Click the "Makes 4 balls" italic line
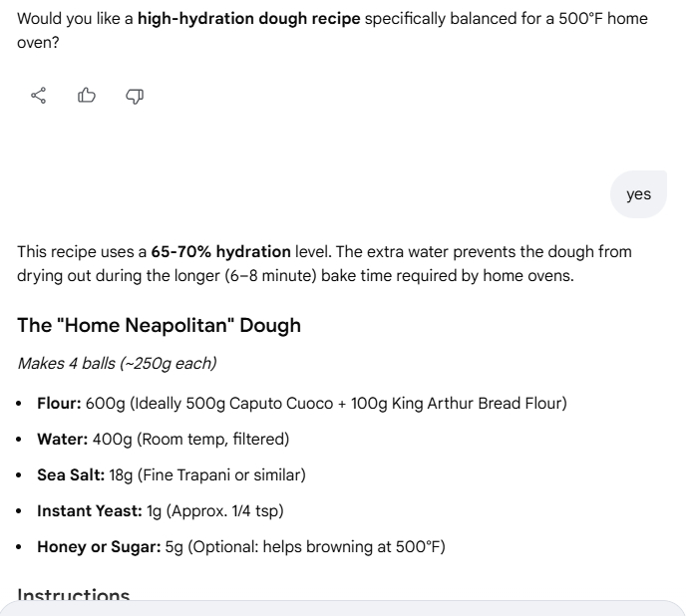Image resolution: width=691 pixels, height=616 pixels. tap(116, 363)
